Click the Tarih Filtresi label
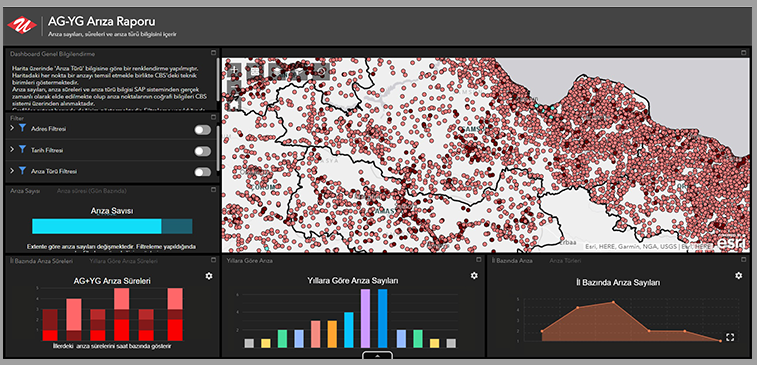The width and height of the screenshot is (757, 365). coord(47,151)
